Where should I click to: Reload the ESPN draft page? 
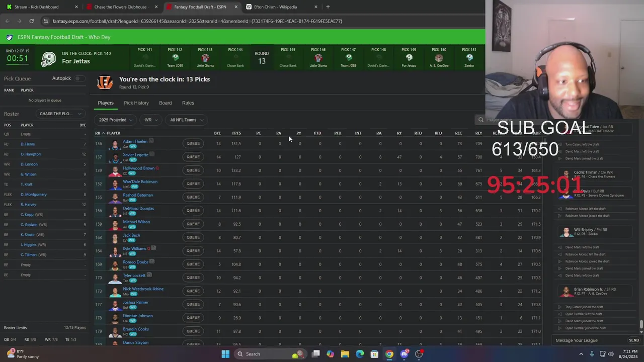coord(31,21)
